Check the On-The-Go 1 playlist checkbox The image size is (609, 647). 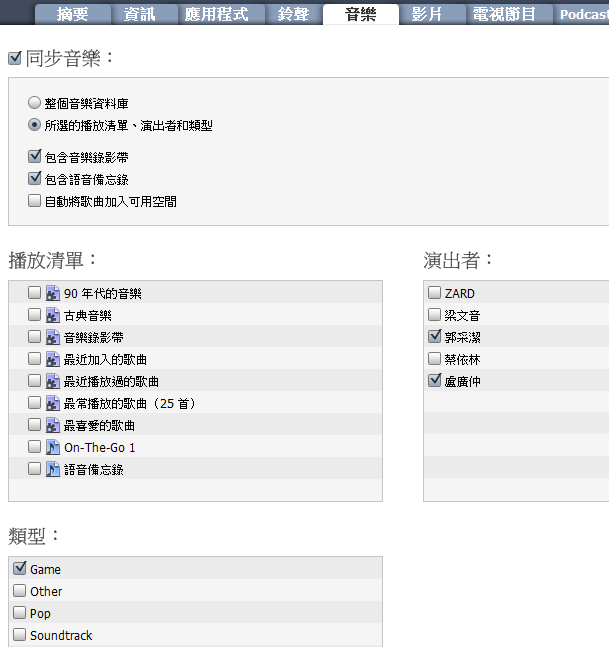point(34,446)
